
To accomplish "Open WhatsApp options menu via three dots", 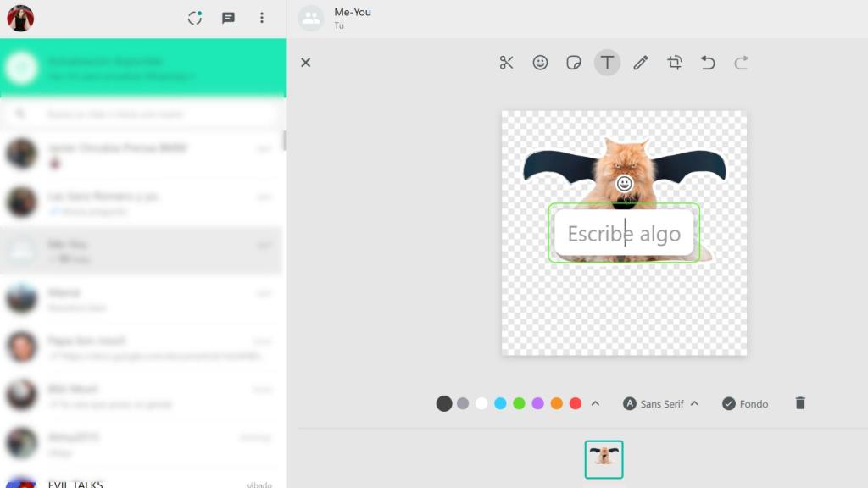I will 261,17.
